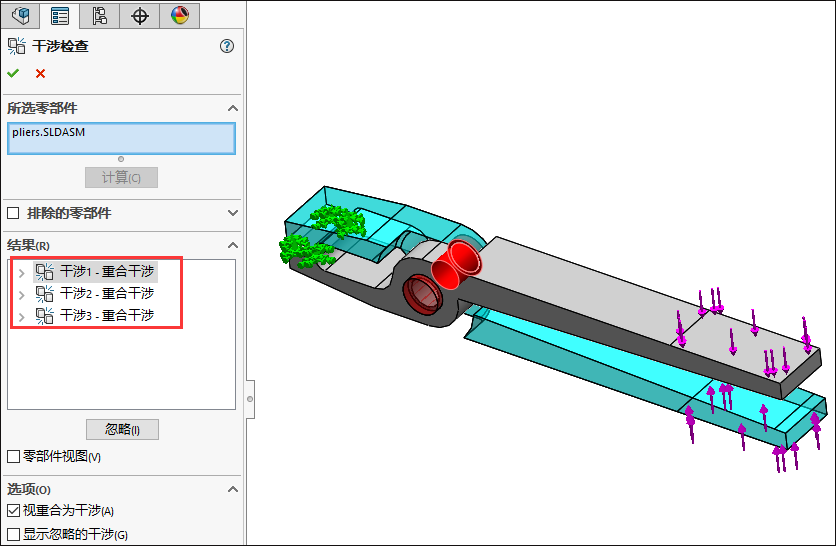This screenshot has width=836, height=546.
Task: Collapse the 选项 options section
Action: tap(232, 489)
